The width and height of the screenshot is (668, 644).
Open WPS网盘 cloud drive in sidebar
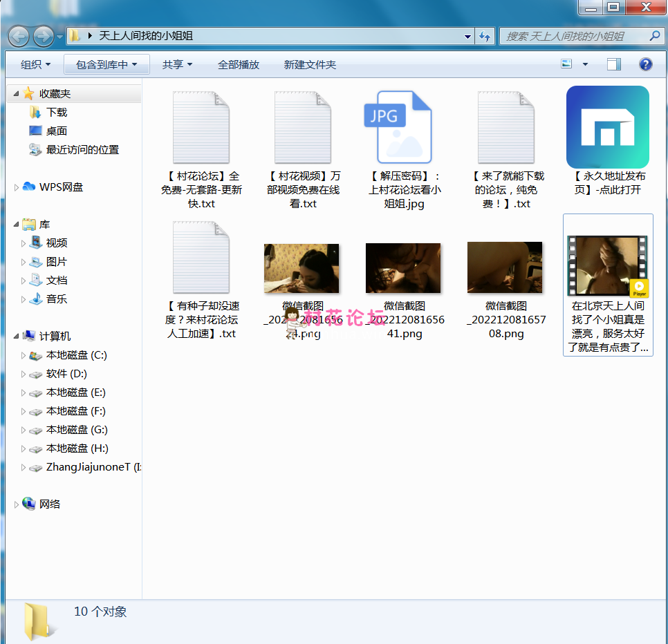point(61,187)
